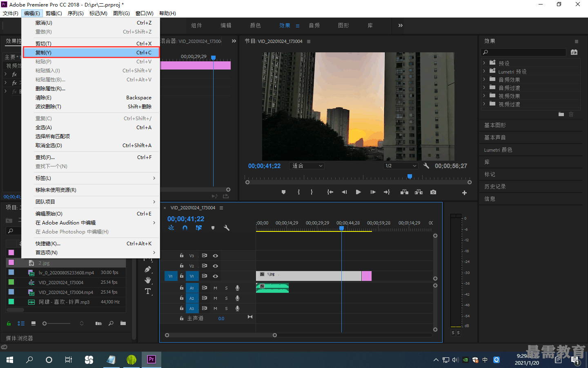This screenshot has height=368, width=588.
Task: Solo track A2 with S button
Action: pyautogui.click(x=226, y=298)
